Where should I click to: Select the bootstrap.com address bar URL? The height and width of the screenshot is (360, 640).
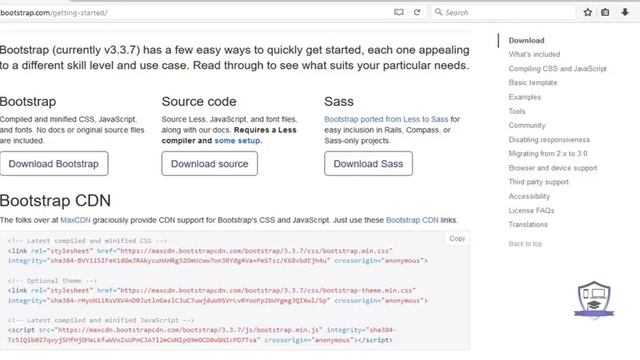tap(54, 13)
